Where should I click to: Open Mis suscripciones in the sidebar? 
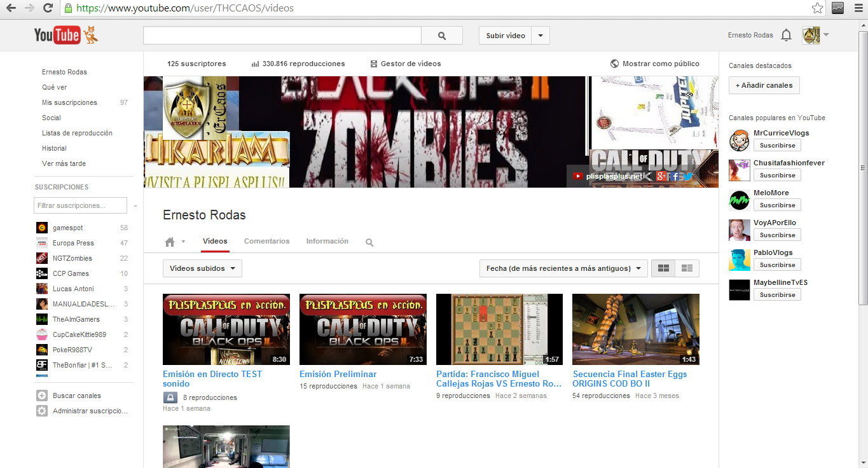(70, 102)
